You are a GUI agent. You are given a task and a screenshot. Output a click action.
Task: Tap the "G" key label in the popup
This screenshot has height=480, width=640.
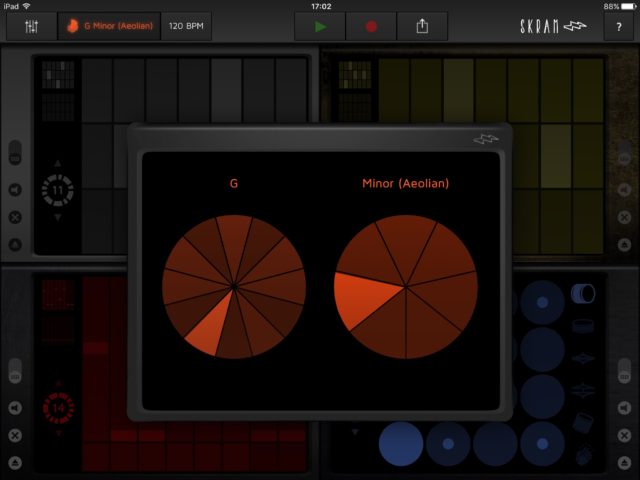click(234, 183)
